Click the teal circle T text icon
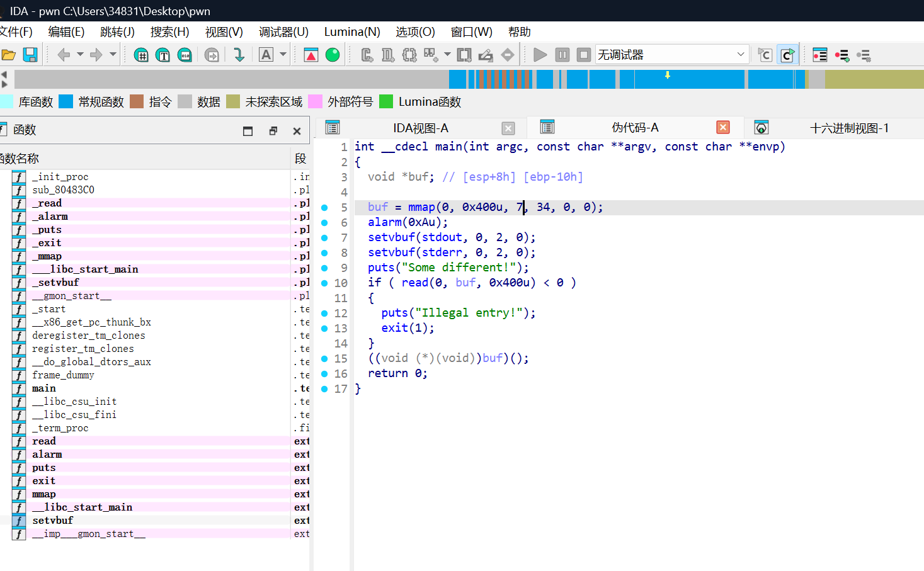This screenshot has width=924, height=571. click(x=163, y=55)
